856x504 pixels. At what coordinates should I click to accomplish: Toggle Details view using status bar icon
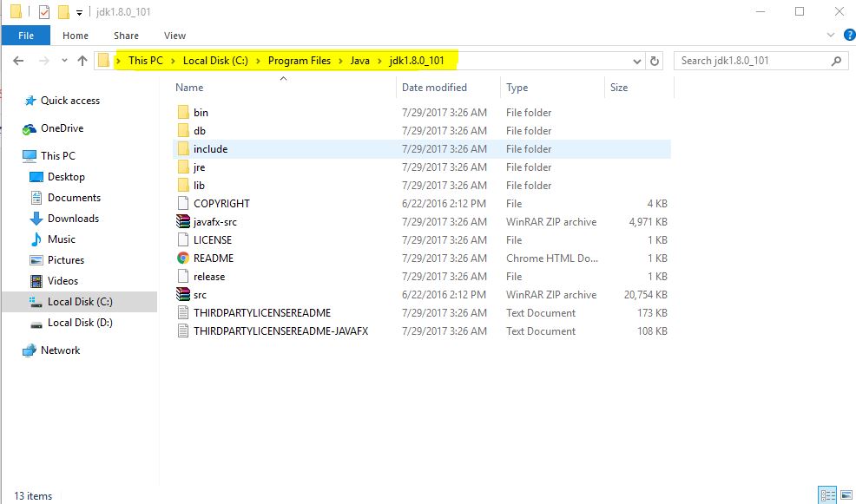(x=826, y=494)
